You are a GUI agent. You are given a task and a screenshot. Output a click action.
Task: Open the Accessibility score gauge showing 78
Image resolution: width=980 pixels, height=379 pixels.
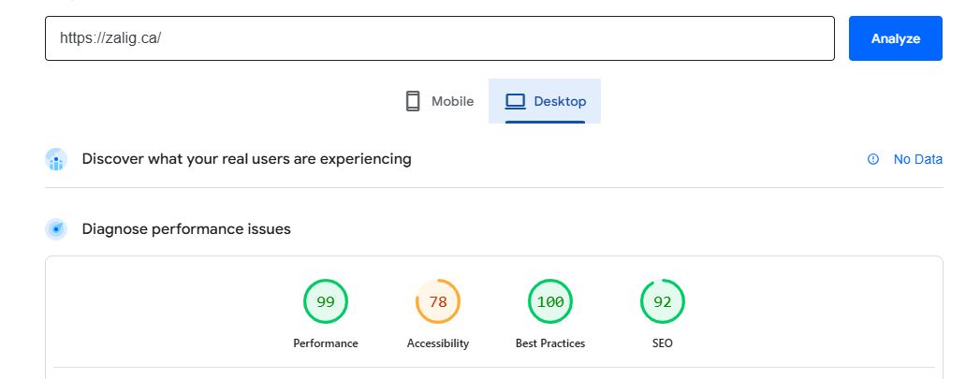438,301
